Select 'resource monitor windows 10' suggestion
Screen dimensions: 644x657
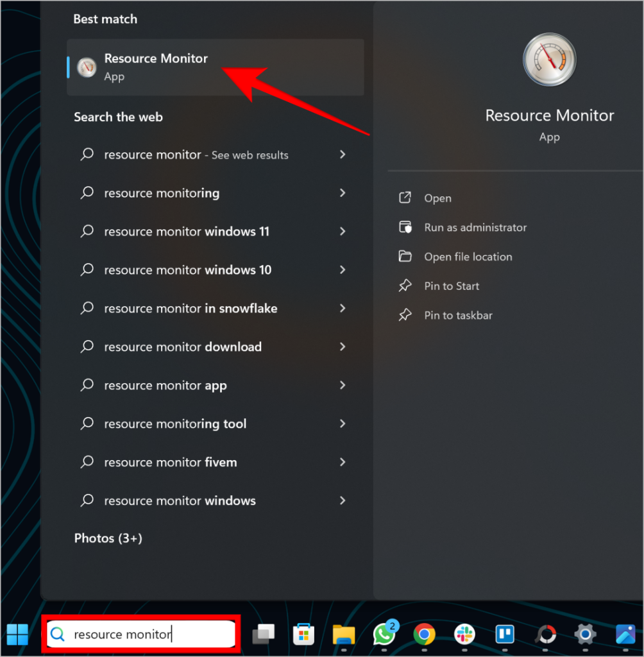(215, 270)
